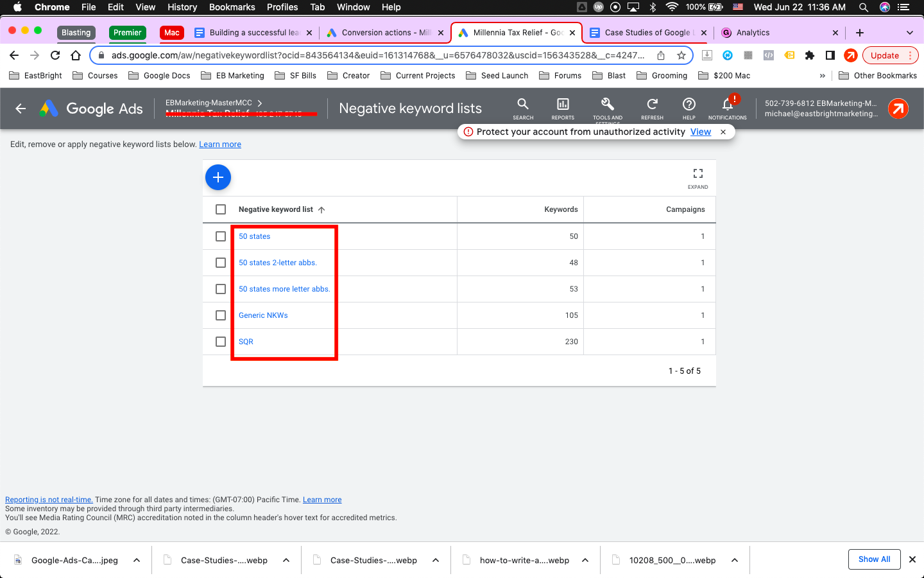Viewport: 924px width, 578px height.
Task: Click the Refresh icon in Google Ads
Action: (x=652, y=108)
